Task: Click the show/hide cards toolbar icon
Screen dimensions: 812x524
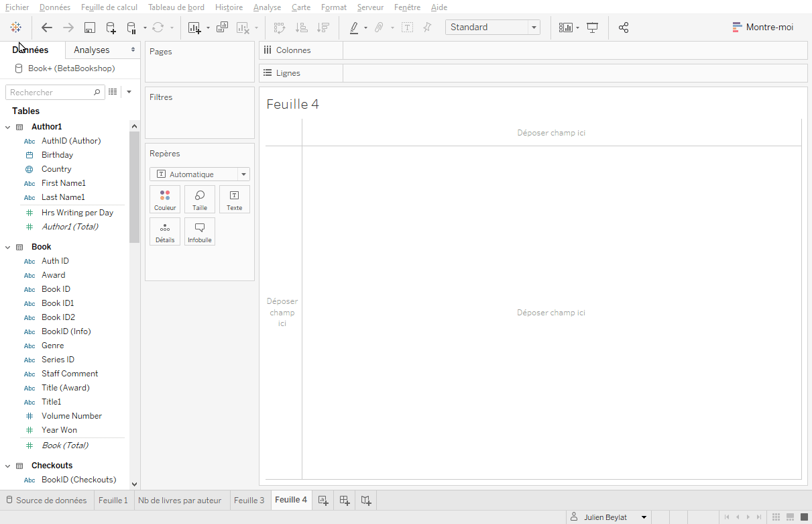Action: [566, 28]
